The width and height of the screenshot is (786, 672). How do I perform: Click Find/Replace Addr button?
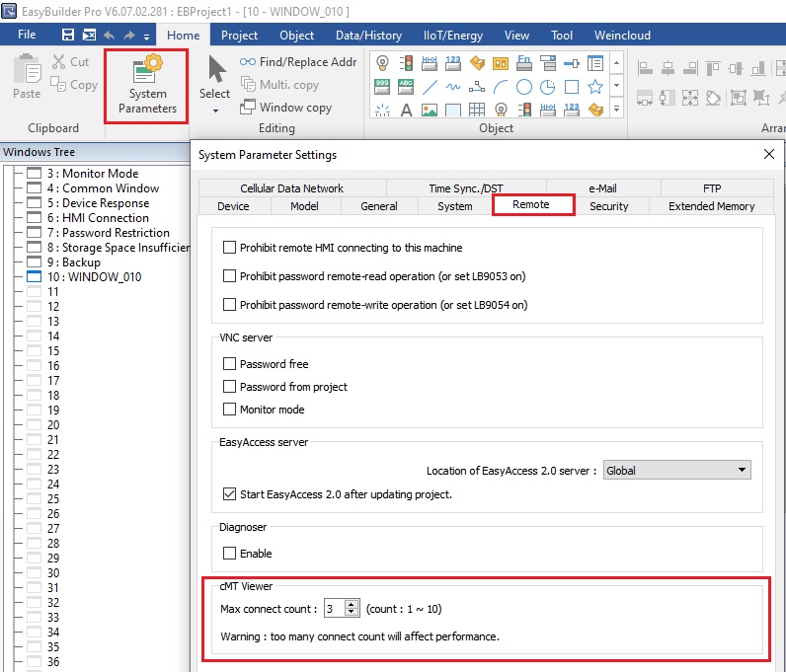298,61
